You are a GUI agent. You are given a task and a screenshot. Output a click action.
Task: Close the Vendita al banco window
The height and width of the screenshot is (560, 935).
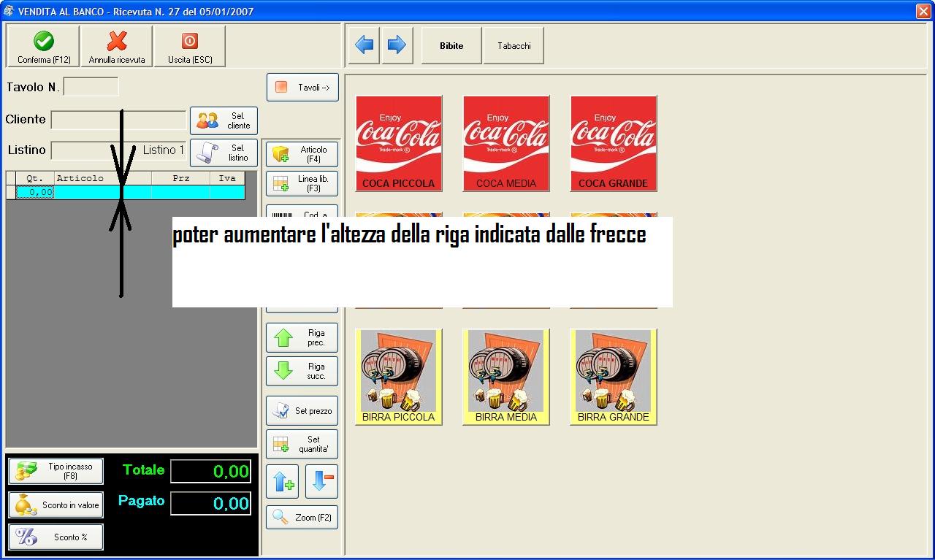coord(923,11)
